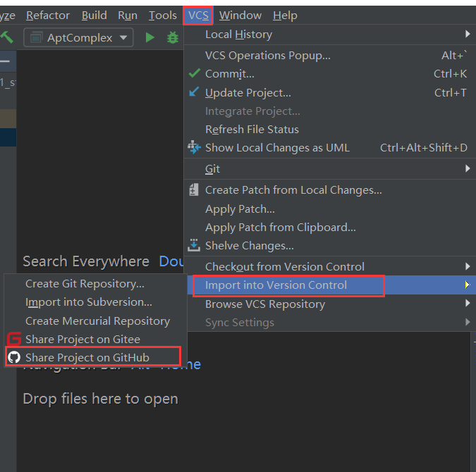The image size is (476, 472).
Task: Expand the Local History submenu
Action: tap(330, 35)
